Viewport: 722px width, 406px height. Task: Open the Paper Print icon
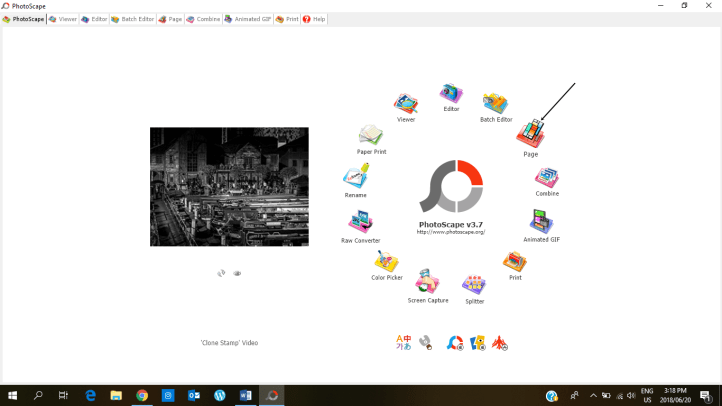click(x=371, y=136)
